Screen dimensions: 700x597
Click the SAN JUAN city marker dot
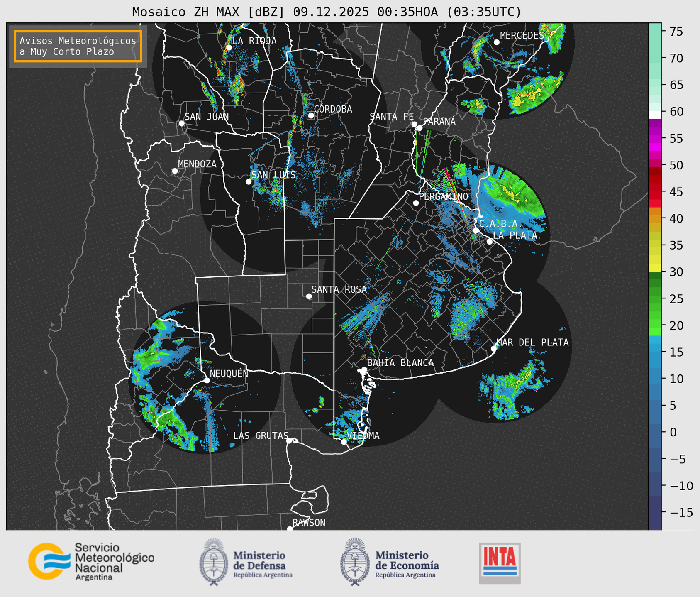[x=181, y=123]
